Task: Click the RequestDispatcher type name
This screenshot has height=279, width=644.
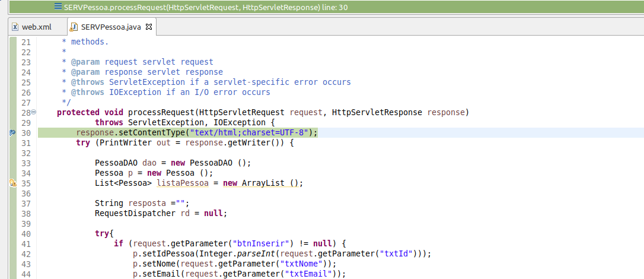Action: pos(136,214)
